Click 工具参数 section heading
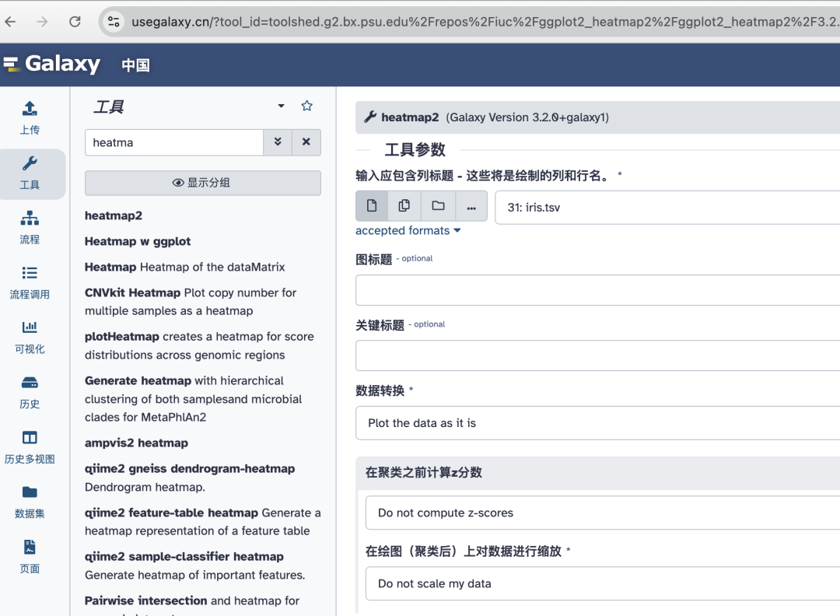Viewport: 840px width, 616px height. pyautogui.click(x=415, y=149)
